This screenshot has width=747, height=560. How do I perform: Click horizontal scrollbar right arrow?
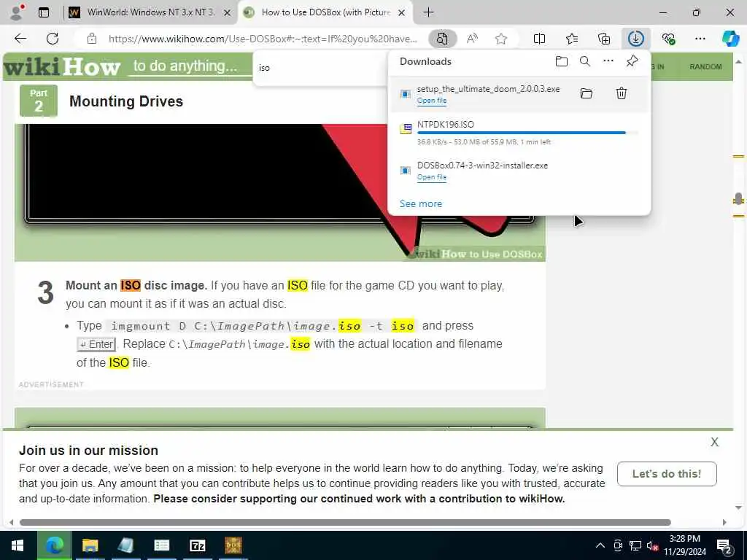coord(724,522)
